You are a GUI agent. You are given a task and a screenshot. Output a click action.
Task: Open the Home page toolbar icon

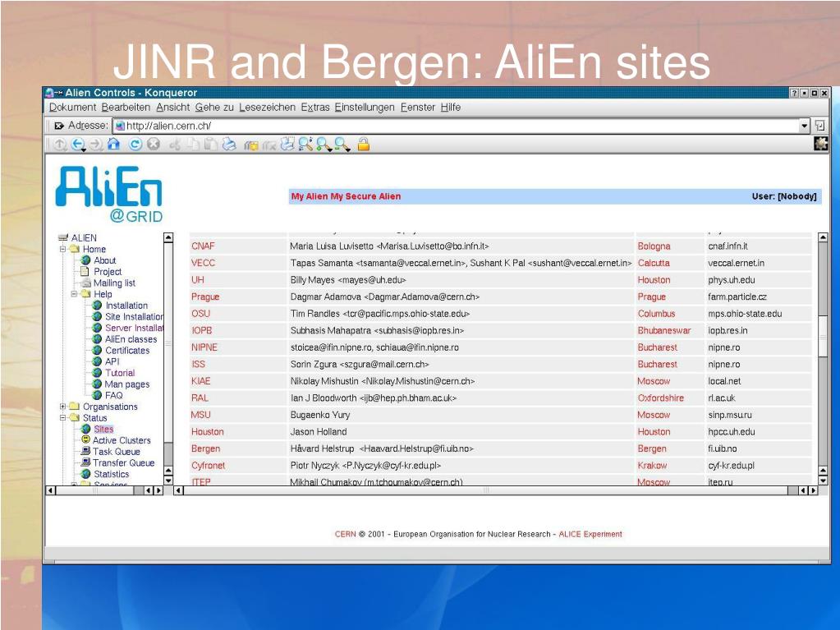(113, 144)
